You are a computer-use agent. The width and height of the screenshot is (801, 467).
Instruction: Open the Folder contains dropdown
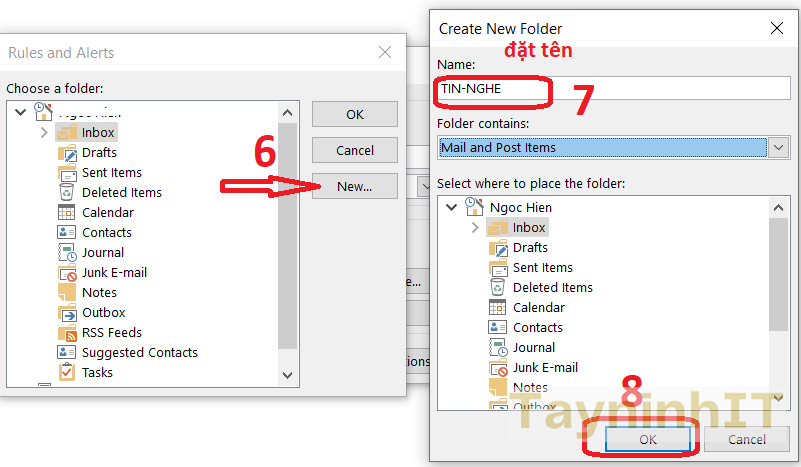click(x=780, y=148)
